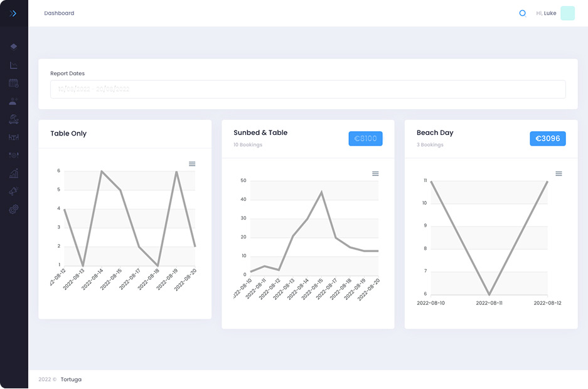Open Sunbed & Table chart hamburger menu
The width and height of the screenshot is (588, 389).
pos(375,174)
